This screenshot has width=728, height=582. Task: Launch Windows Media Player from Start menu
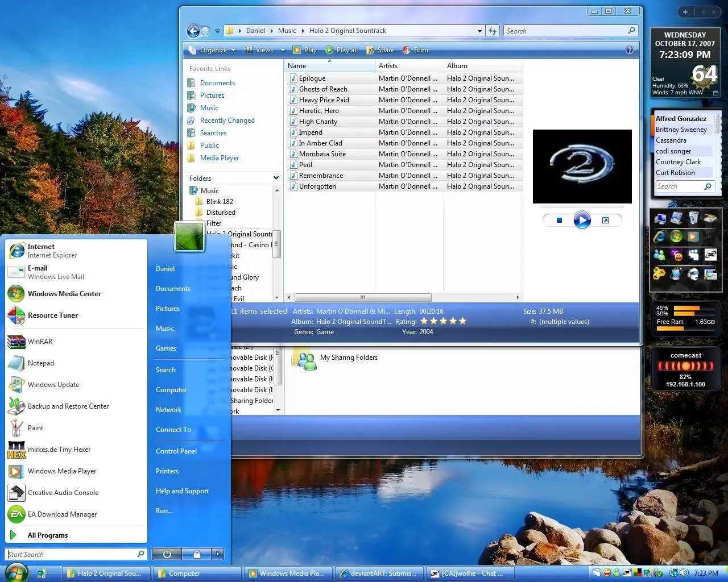[x=76, y=471]
